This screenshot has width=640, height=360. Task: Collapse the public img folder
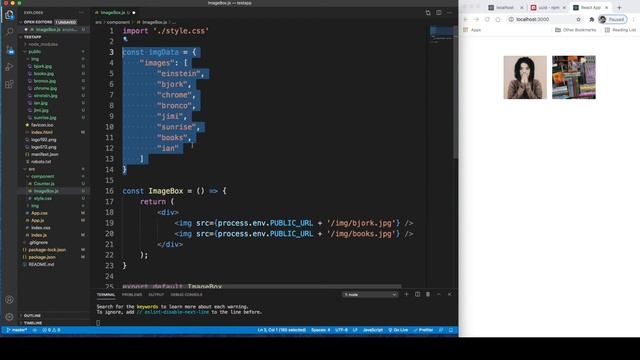click(x=35, y=59)
